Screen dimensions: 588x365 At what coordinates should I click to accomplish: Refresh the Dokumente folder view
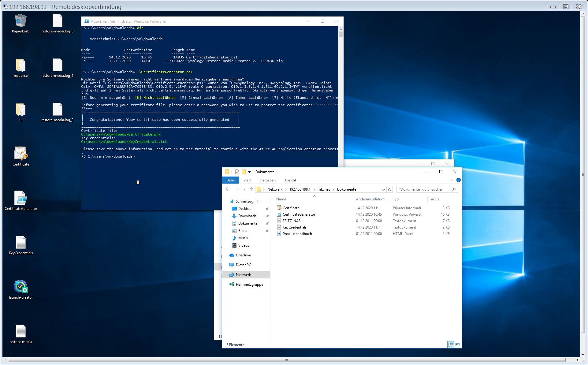390,189
